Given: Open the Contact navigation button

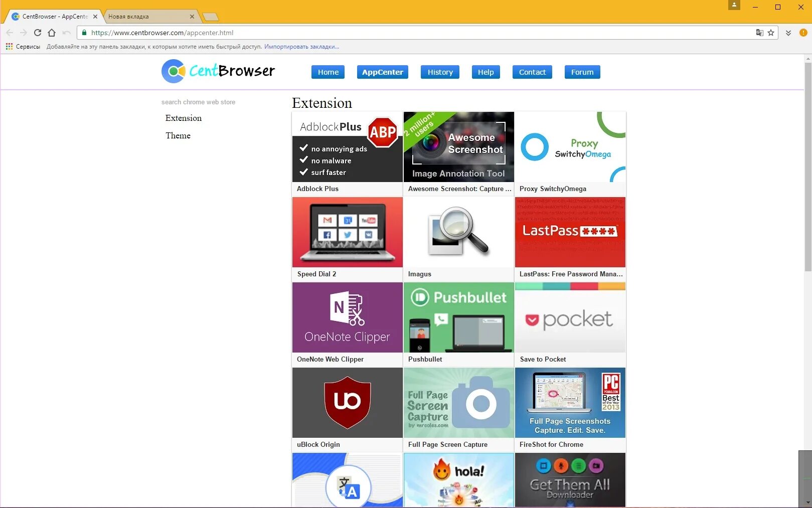Looking at the screenshot, I should pyautogui.click(x=532, y=72).
